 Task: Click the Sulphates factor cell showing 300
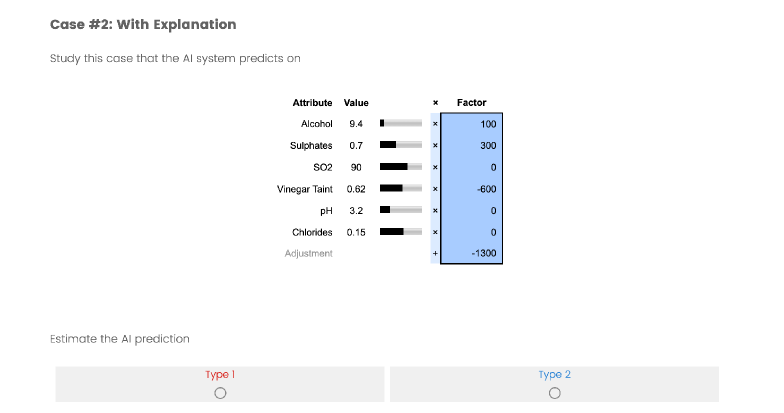471,146
